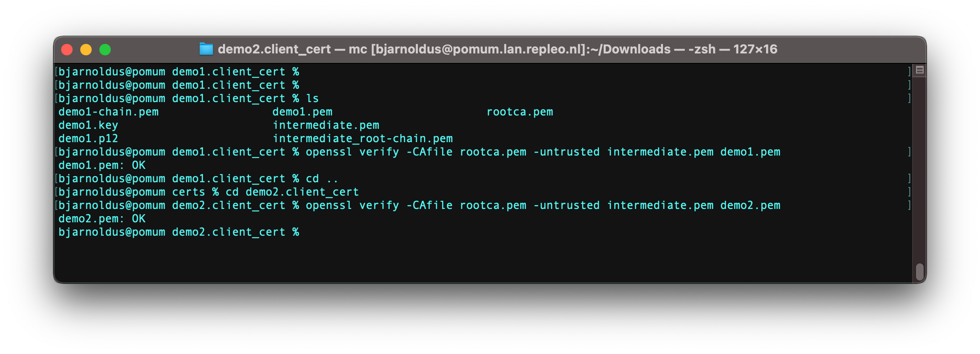This screenshot has width=980, height=354.
Task: Click the intermediate.pem filename in ls output
Action: [x=326, y=125]
